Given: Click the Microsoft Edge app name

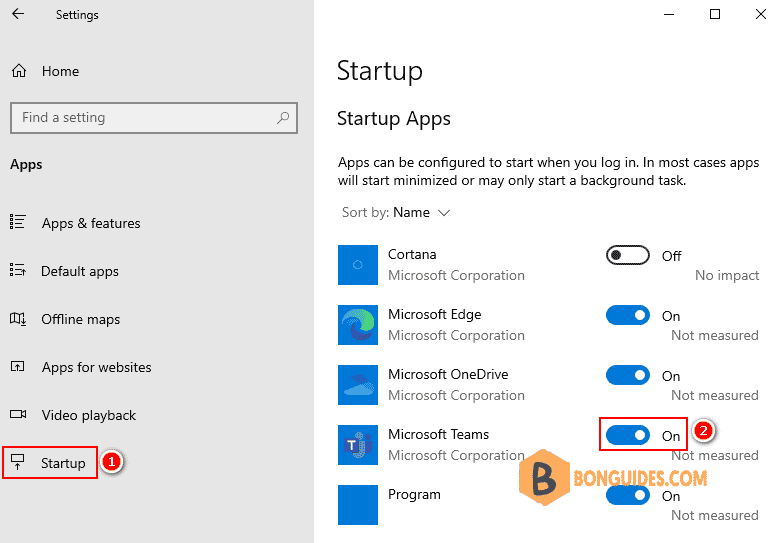Looking at the screenshot, I should [434, 314].
